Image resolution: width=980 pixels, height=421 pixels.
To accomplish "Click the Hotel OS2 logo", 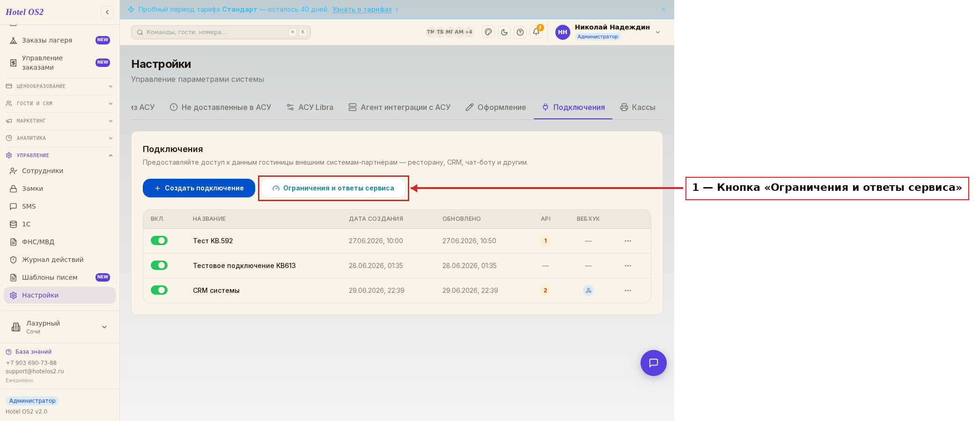I will pos(24,12).
